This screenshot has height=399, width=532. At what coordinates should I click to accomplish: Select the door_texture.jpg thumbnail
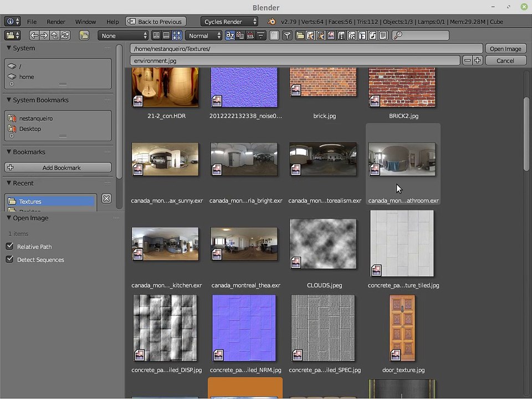click(402, 328)
